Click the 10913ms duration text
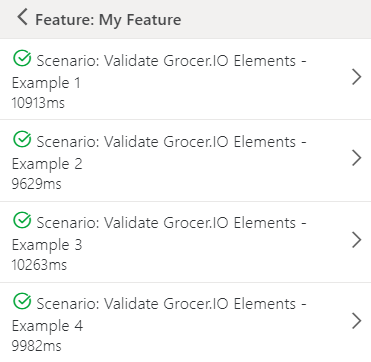Viewport: 371px width, 362px height. tap(38, 103)
